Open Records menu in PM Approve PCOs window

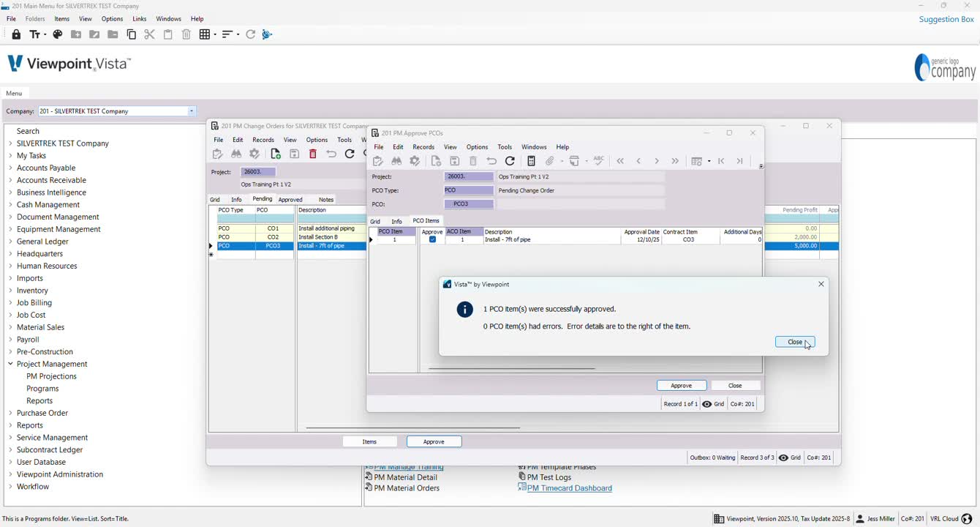pyautogui.click(x=423, y=147)
